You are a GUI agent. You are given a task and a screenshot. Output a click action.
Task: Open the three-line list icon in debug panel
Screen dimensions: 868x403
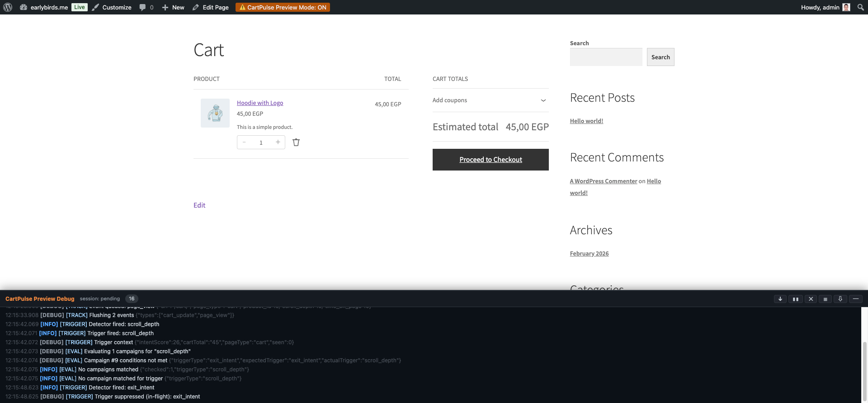click(826, 299)
